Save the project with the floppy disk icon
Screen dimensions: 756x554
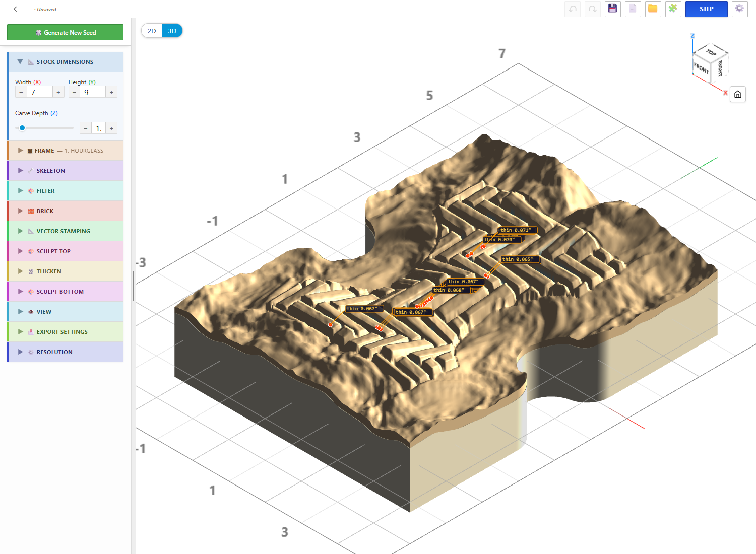pos(612,9)
